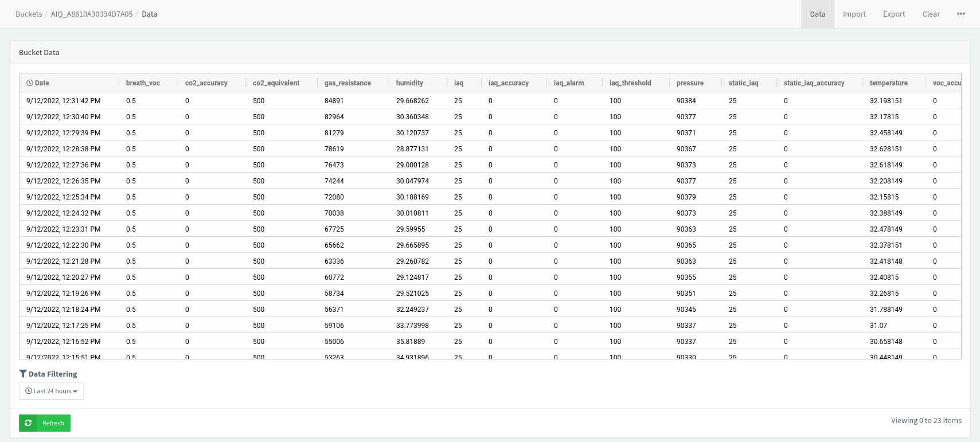Select the Clear tab
Viewport: 980px width, 442px height.
931,14
